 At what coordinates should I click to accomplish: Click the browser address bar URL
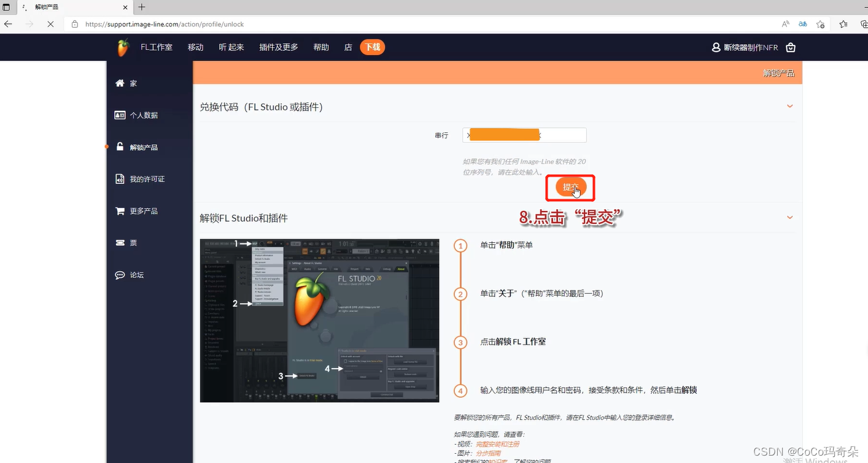(165, 24)
